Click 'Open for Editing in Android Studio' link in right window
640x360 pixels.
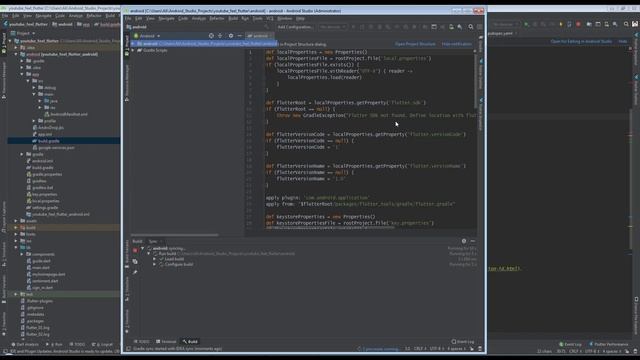click(581, 41)
